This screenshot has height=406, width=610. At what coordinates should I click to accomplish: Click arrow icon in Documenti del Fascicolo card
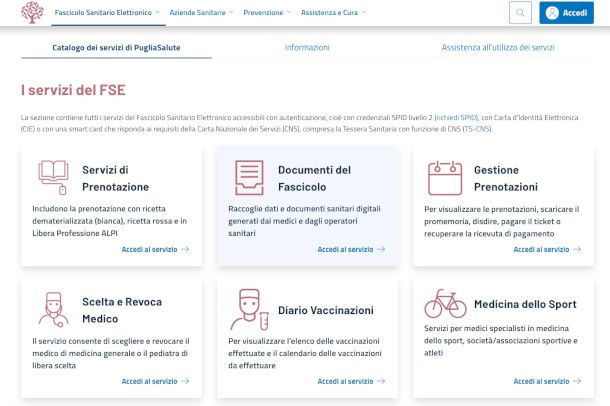tap(381, 249)
